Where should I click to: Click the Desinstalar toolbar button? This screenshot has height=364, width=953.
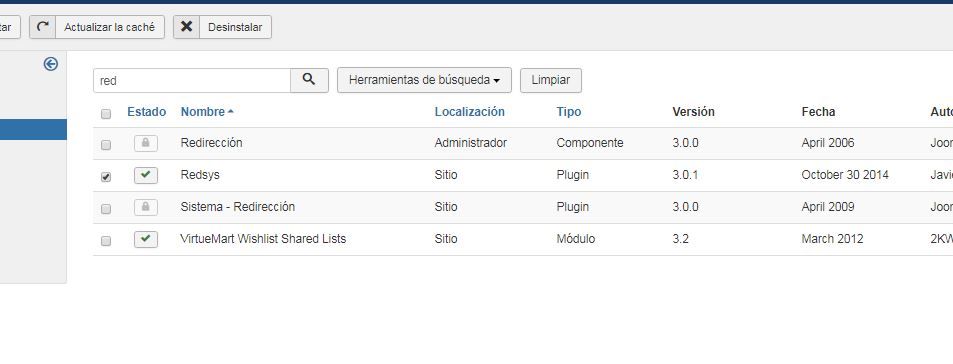tap(222, 27)
